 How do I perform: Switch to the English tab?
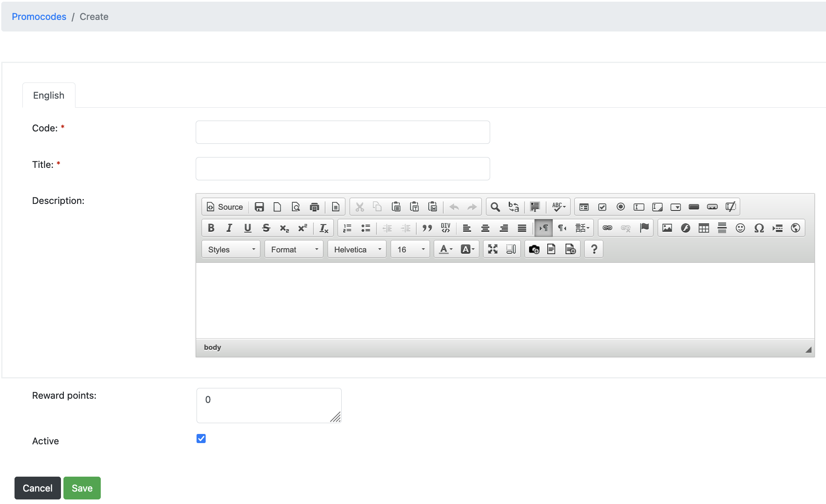point(49,95)
